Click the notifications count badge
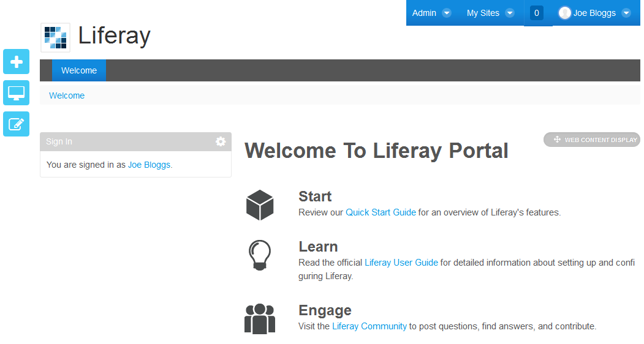This screenshot has height=344, width=644. (537, 13)
